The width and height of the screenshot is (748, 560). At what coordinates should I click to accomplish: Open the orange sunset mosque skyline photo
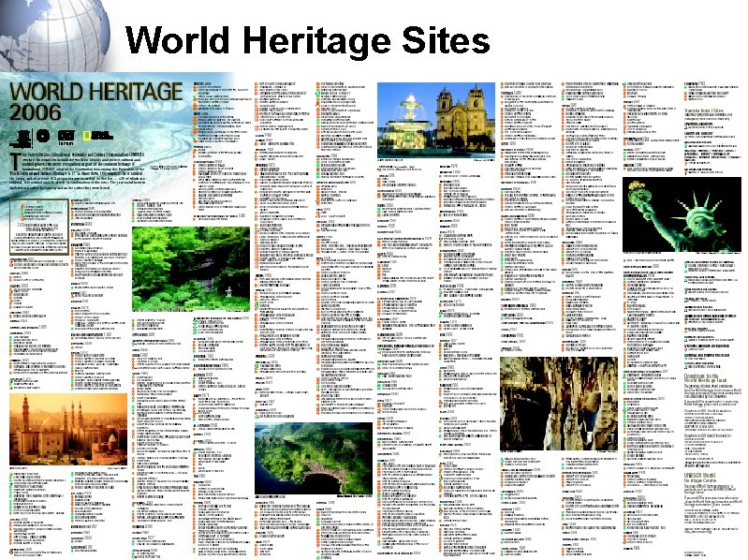click(68, 429)
